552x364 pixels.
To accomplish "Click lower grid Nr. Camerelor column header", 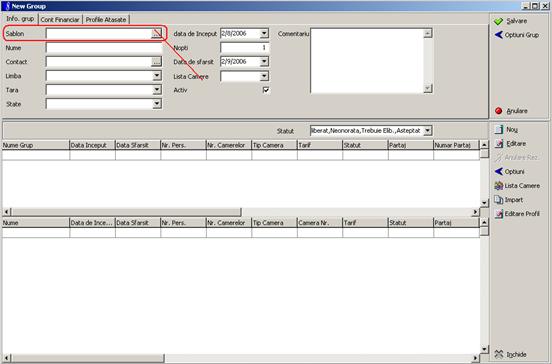I will [x=228, y=223].
